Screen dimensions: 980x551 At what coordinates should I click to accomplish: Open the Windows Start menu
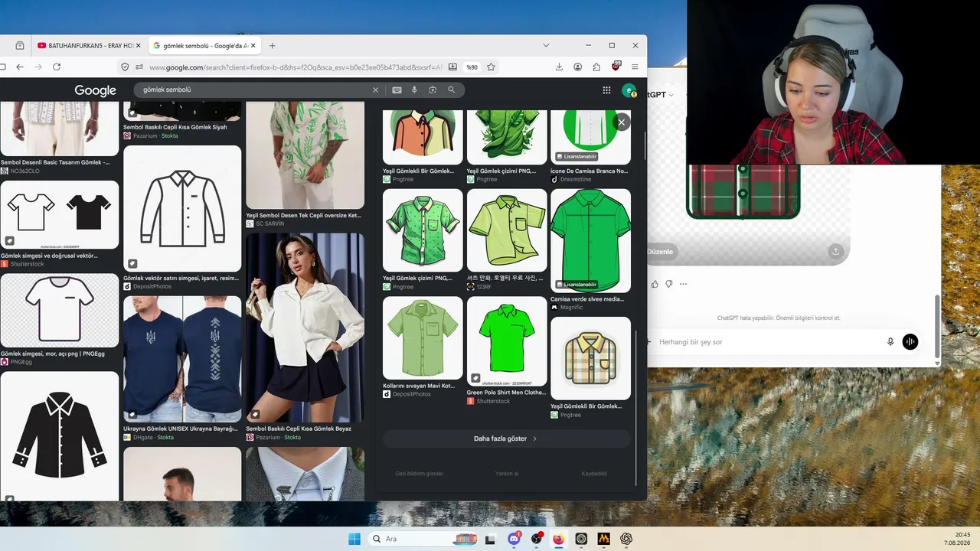pos(354,539)
